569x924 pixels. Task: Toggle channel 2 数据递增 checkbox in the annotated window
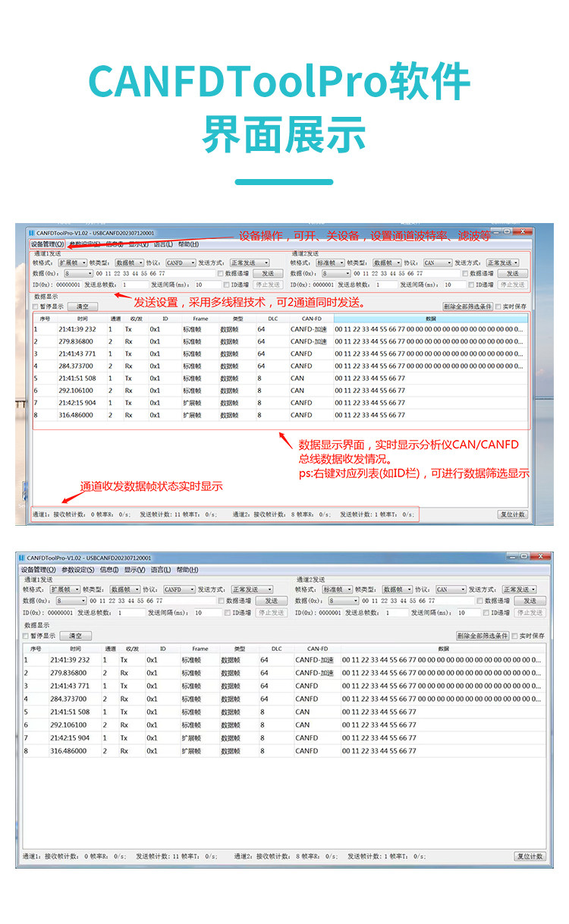click(x=465, y=273)
